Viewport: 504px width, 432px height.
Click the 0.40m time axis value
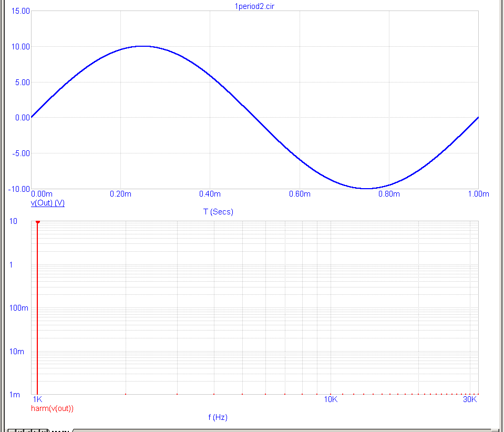tap(210, 194)
